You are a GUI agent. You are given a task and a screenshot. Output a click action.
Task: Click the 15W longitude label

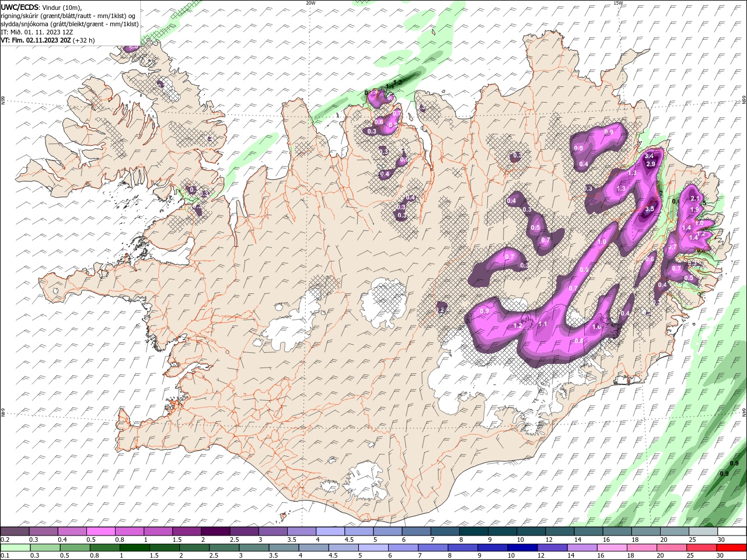tap(619, 3)
